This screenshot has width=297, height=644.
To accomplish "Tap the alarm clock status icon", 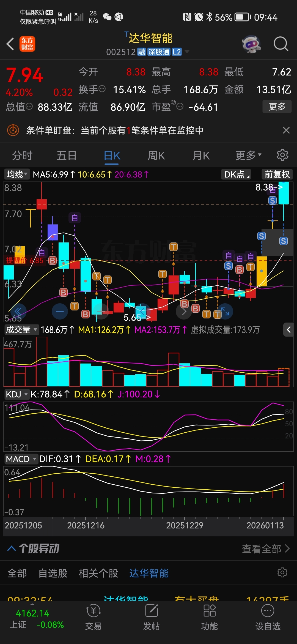I will click(199, 17).
